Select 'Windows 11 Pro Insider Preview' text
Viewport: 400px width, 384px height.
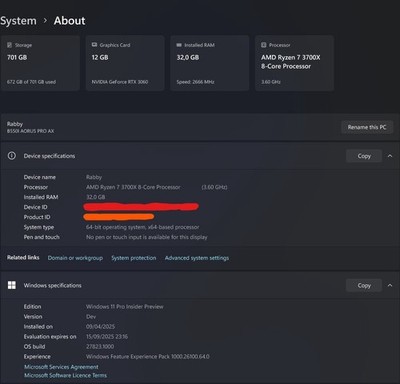pos(125,307)
